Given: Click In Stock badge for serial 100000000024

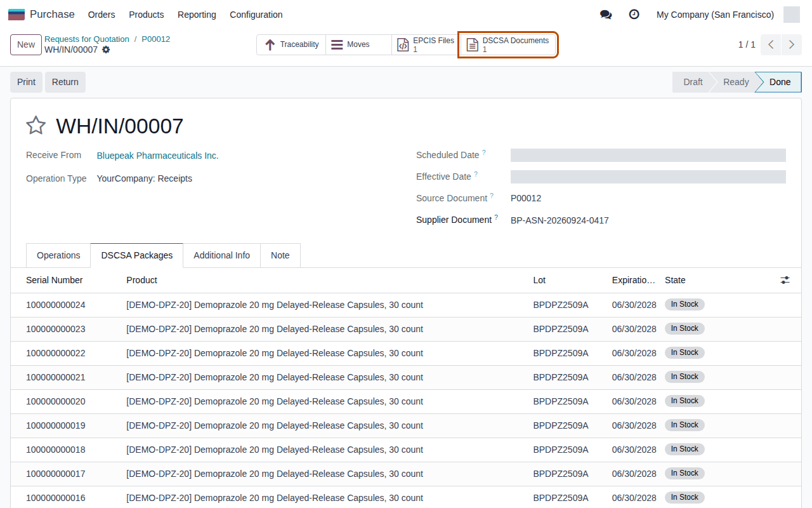Looking at the screenshot, I should tap(684, 304).
